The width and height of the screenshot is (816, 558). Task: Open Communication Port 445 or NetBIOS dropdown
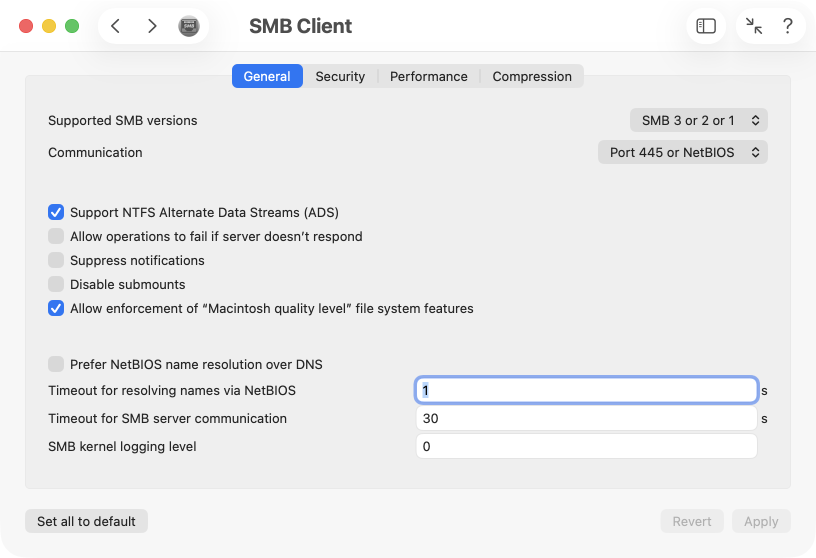pos(682,153)
